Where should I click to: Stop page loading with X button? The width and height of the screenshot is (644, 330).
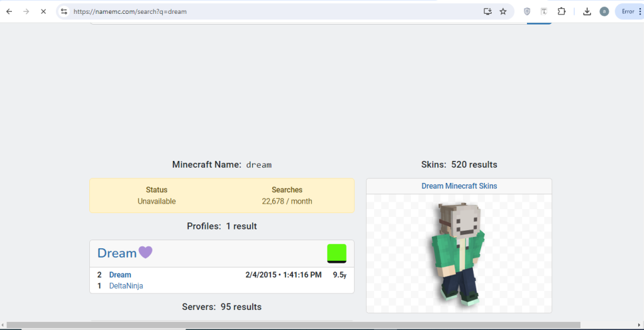(x=43, y=11)
